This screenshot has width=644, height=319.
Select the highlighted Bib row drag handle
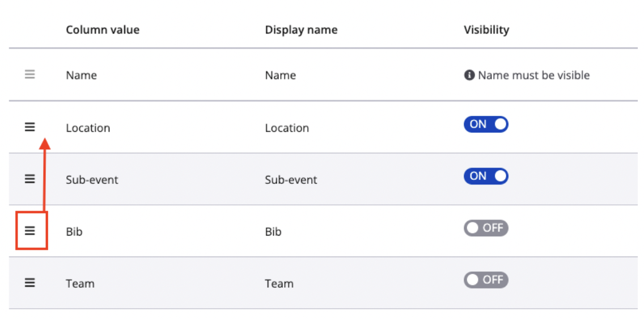point(30,230)
